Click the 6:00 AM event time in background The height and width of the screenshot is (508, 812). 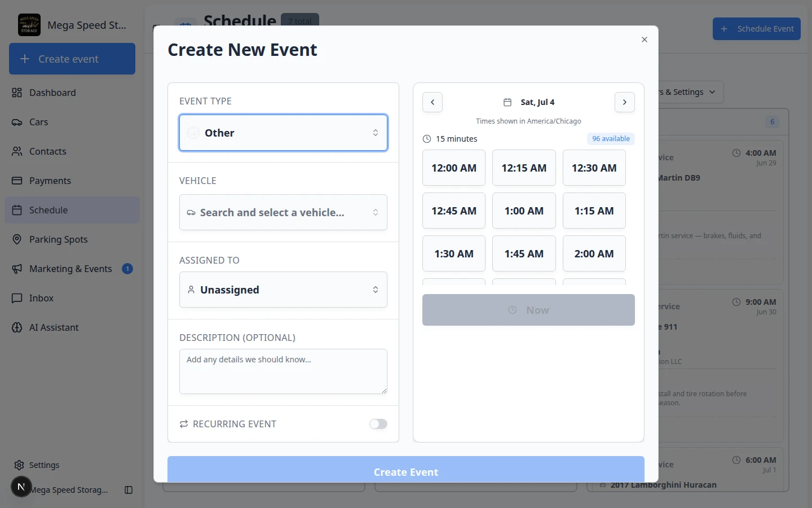(761, 460)
